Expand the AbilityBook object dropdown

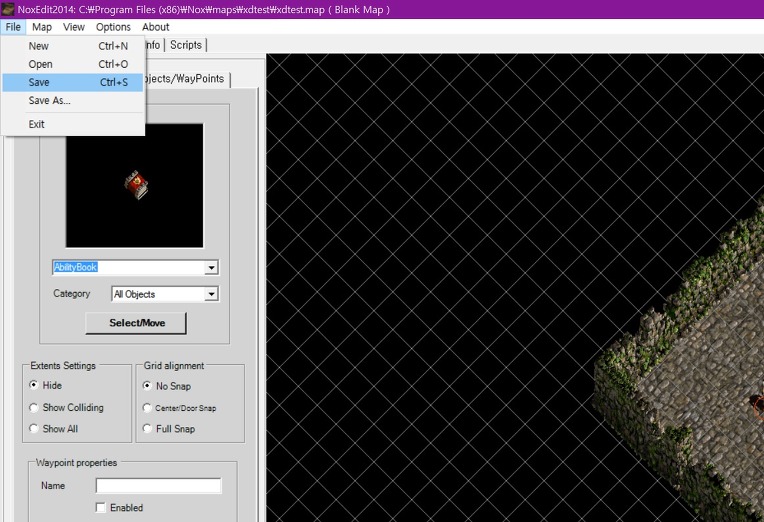tap(211, 268)
